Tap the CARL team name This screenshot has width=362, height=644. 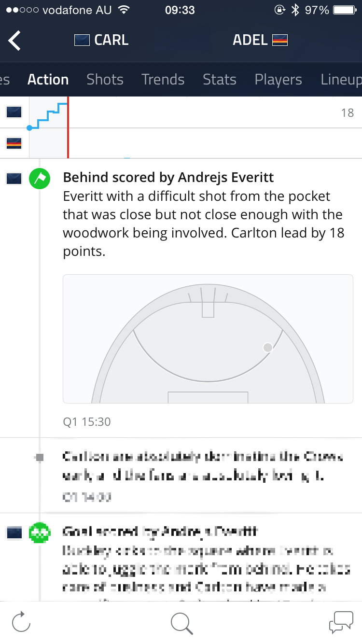tap(111, 40)
